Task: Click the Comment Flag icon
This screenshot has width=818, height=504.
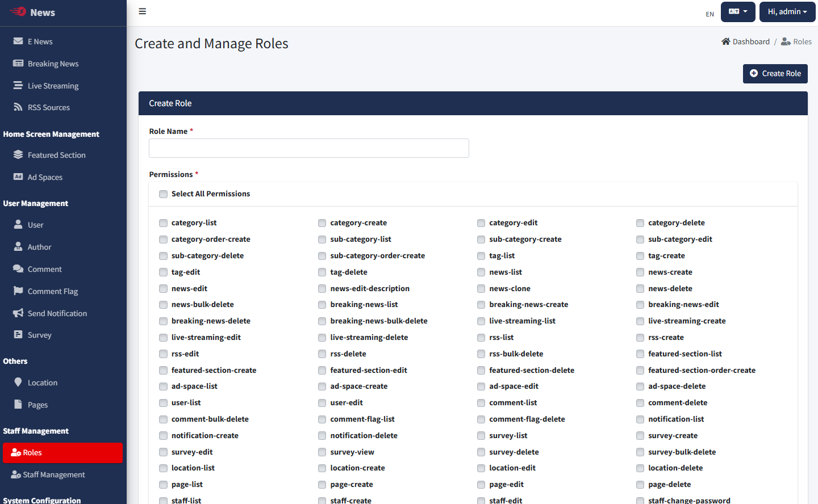Action: pos(18,291)
